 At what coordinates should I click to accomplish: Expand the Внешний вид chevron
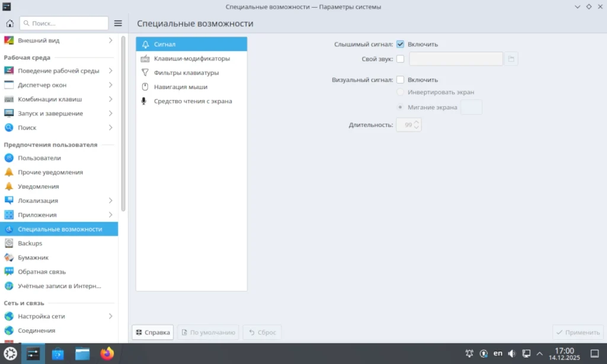(110, 40)
